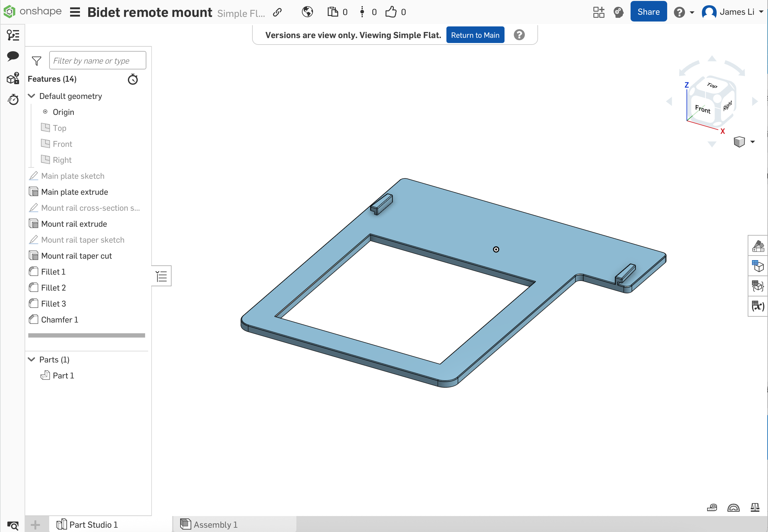Screen dimensions: 768x532
Task: Click the Right face of view cube
Action: pyautogui.click(x=727, y=105)
